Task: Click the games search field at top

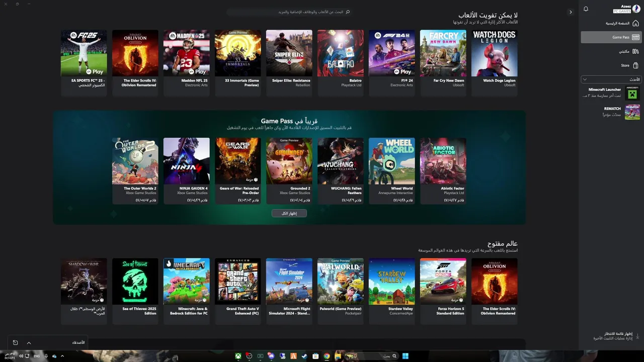Action: [x=289, y=12]
